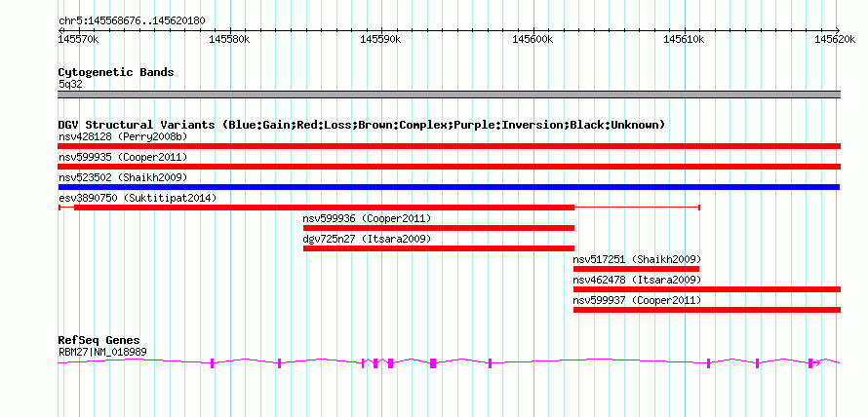Select the gray 5q32 cytogenetic band bar
This screenshot has width=868, height=417.
click(x=449, y=95)
